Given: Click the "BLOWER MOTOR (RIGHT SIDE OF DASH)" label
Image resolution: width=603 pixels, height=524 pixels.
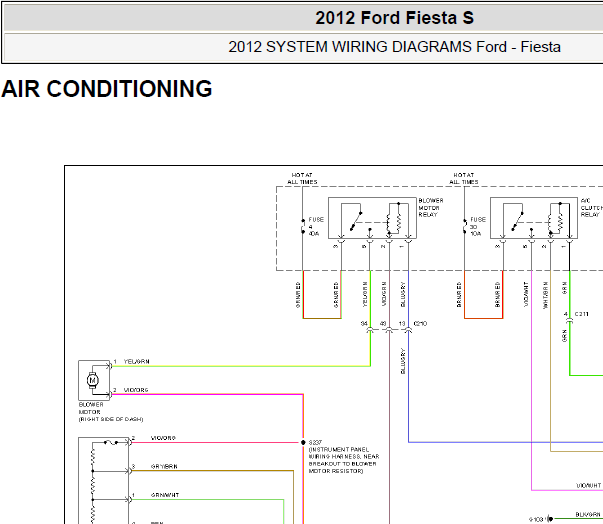Looking at the screenshot, I should coord(111,412).
